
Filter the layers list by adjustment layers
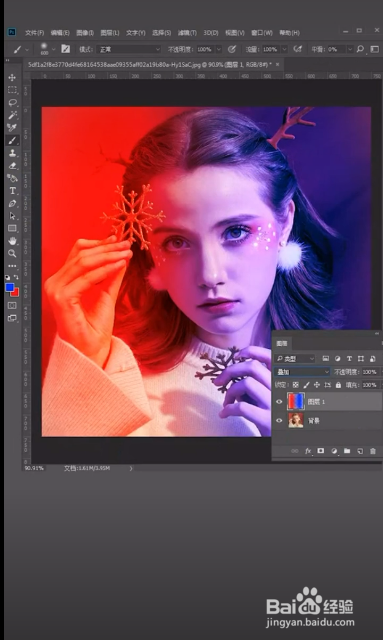(337, 359)
